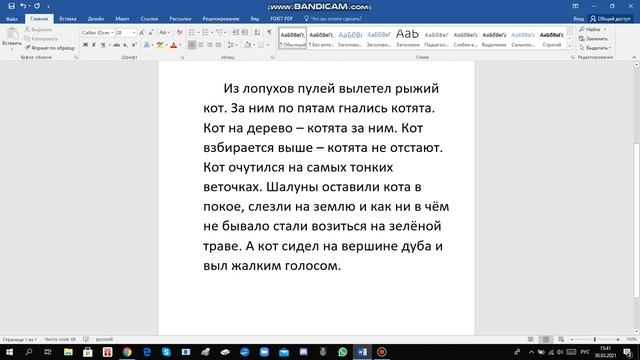Show paragraph marks (¶)
The height and width of the screenshot is (360, 640).
[269, 33]
